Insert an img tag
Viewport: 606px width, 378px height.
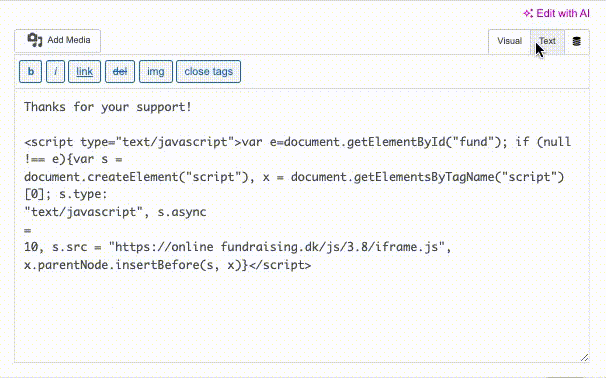(x=156, y=72)
